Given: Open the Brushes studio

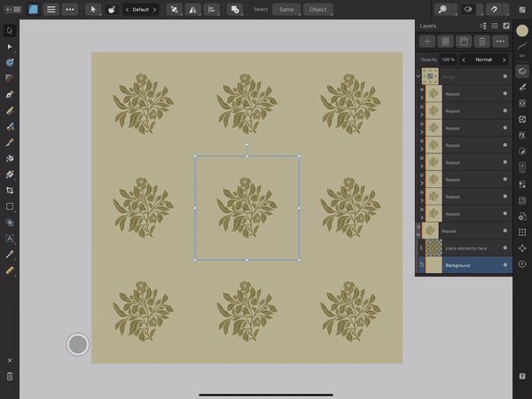Looking at the screenshot, I should [x=522, y=87].
